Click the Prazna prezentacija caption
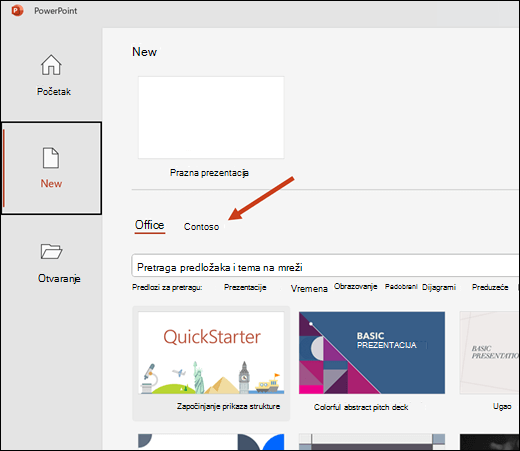Image resolution: width=520 pixels, height=451 pixels. pos(209,173)
